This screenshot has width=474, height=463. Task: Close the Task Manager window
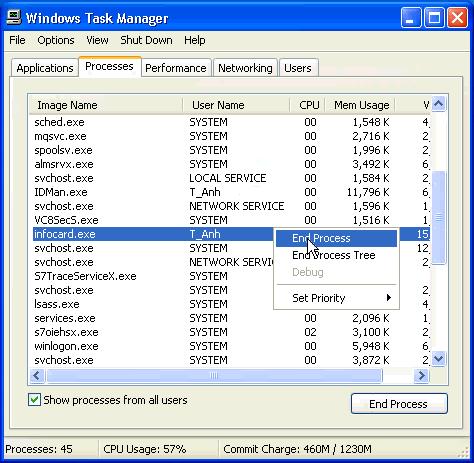click(x=457, y=17)
